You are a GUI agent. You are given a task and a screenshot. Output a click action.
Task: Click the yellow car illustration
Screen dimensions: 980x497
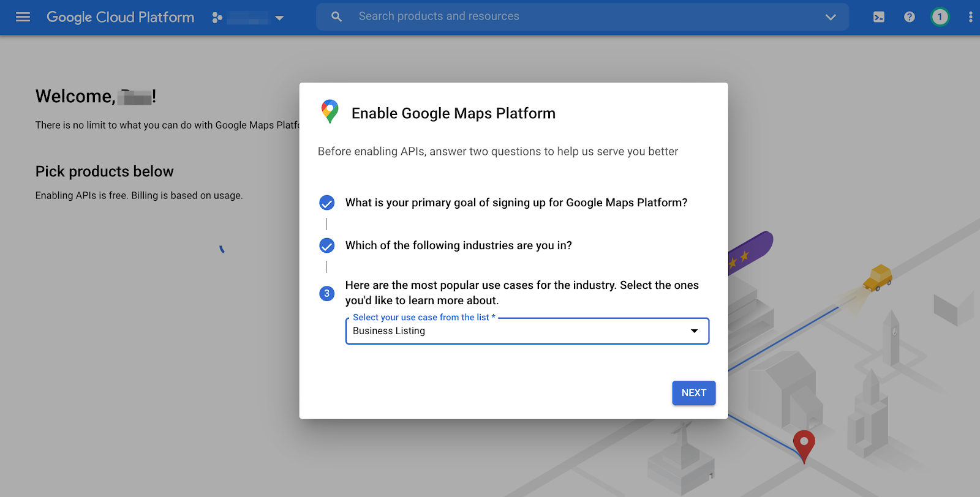click(878, 277)
